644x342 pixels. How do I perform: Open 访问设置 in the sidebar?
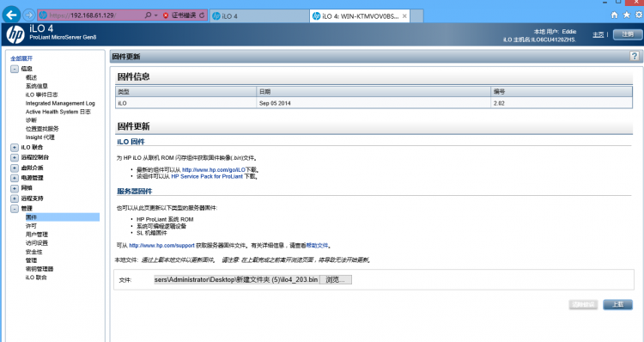(x=37, y=243)
